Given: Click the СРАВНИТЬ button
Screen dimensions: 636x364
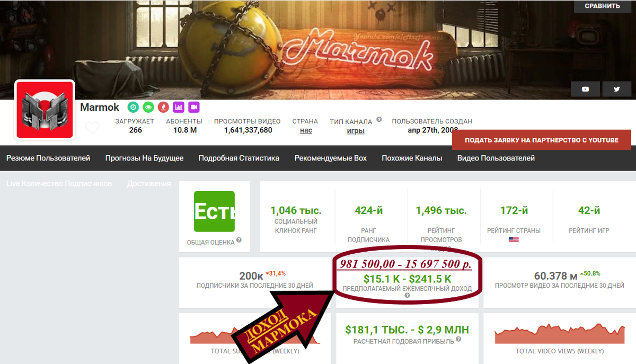Looking at the screenshot, I should pos(603,6).
